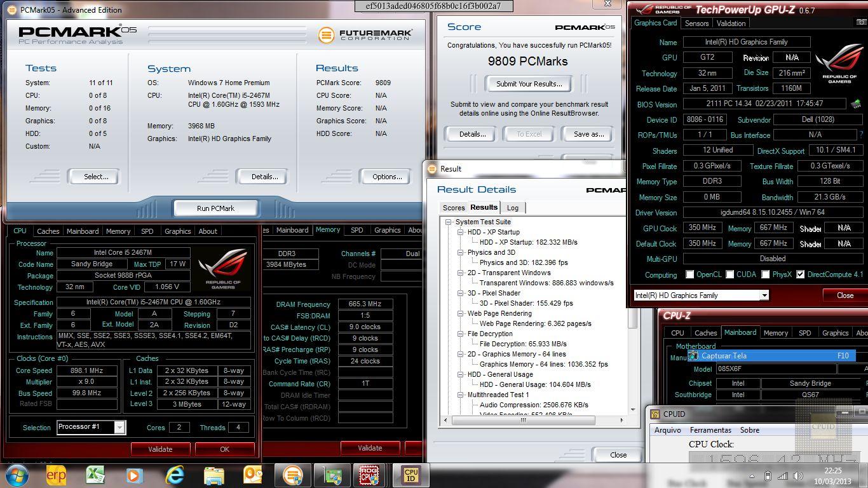Enable the OpenCL checkbox in GPU-Z
The height and width of the screenshot is (488, 868).
(x=690, y=274)
